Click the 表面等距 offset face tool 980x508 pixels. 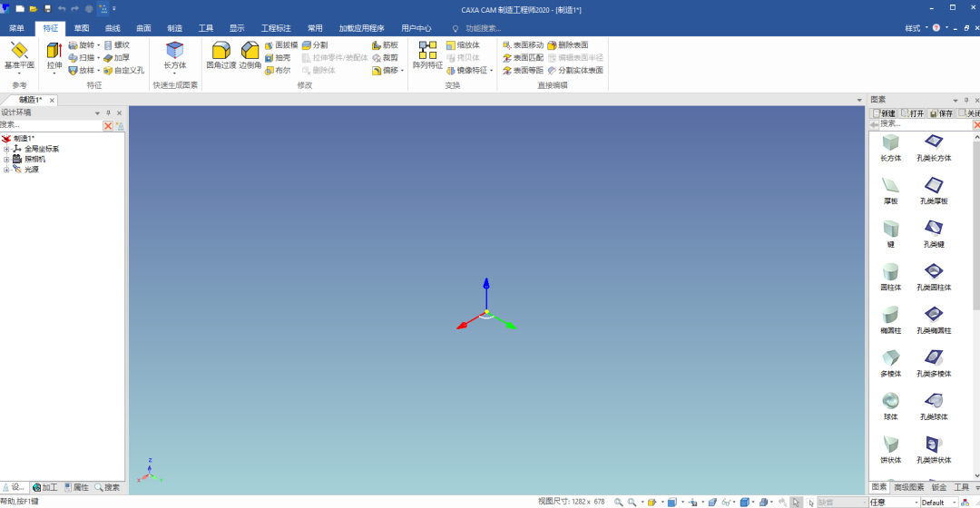point(524,71)
